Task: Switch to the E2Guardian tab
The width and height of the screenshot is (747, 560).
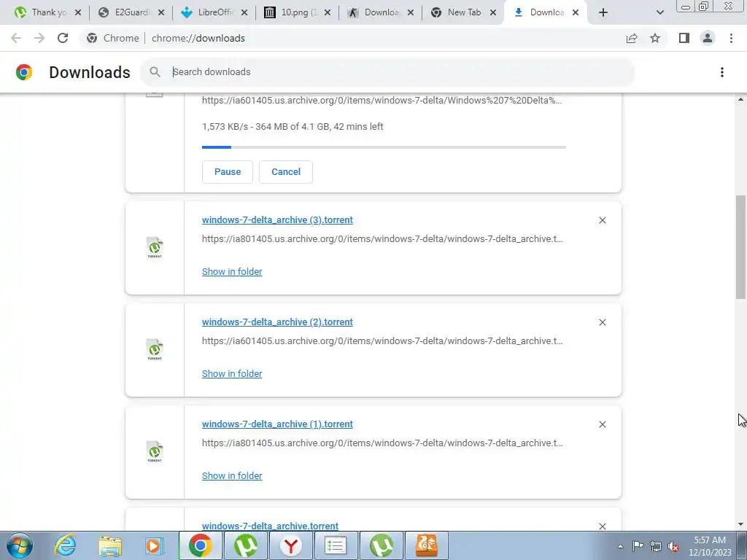Action: point(124,12)
